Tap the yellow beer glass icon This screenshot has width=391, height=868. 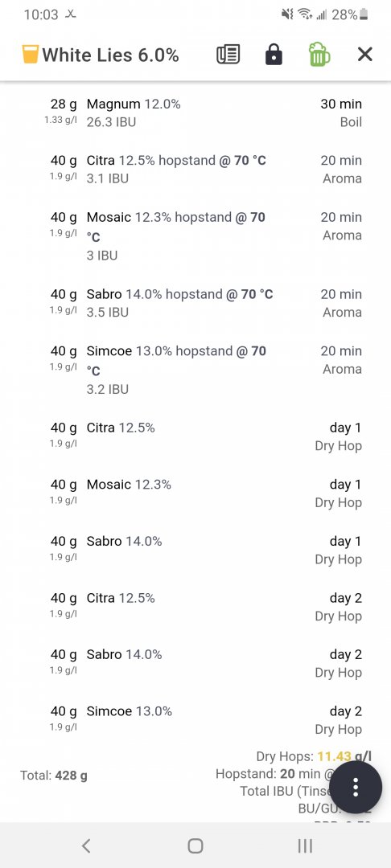point(31,55)
